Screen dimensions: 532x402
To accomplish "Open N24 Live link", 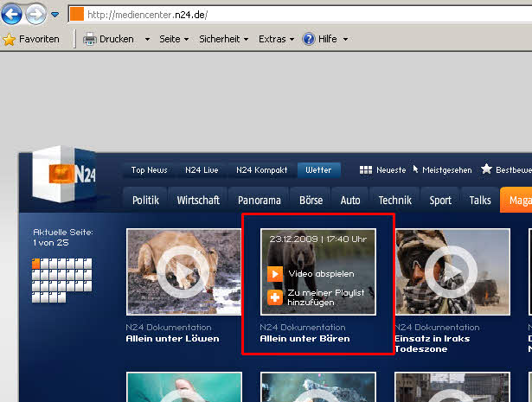I will point(202,170).
